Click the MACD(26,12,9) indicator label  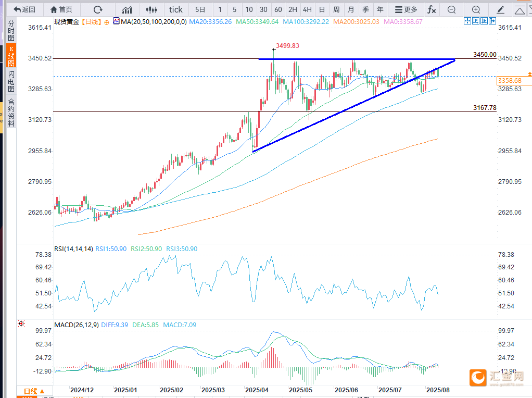(77, 325)
